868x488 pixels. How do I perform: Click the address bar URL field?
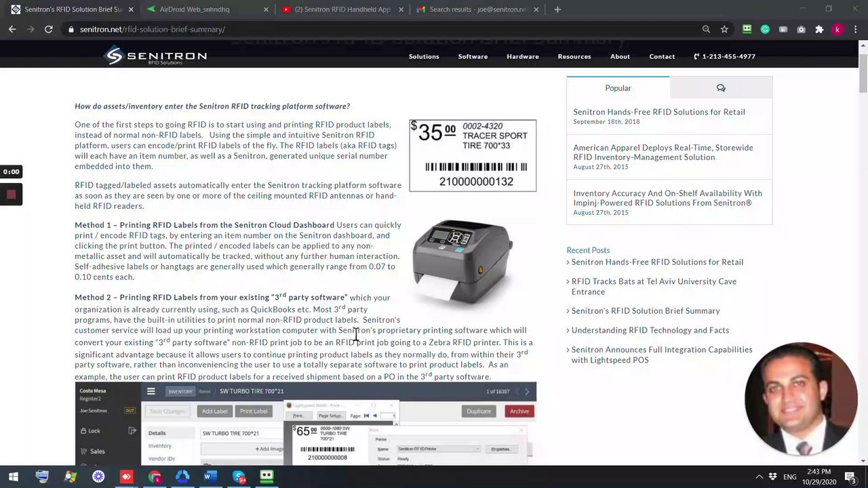pyautogui.click(x=387, y=29)
